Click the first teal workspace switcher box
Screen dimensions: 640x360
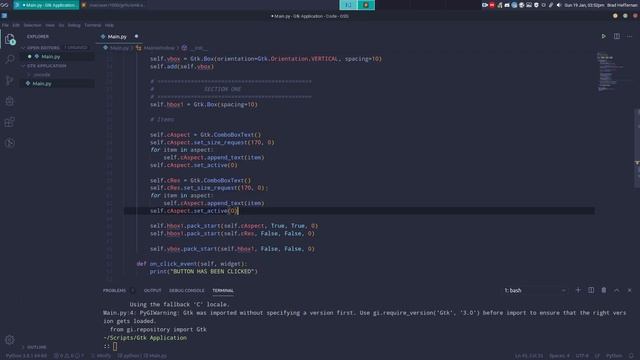coord(348,5)
